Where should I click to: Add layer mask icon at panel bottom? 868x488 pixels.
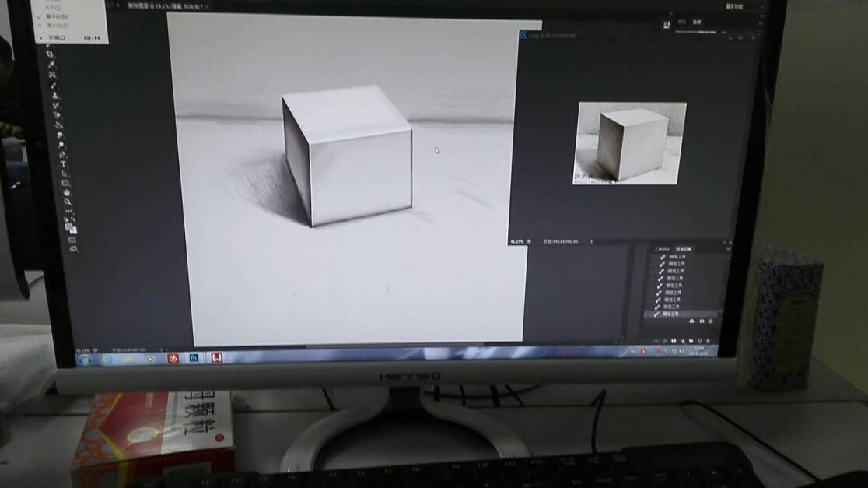(674, 341)
